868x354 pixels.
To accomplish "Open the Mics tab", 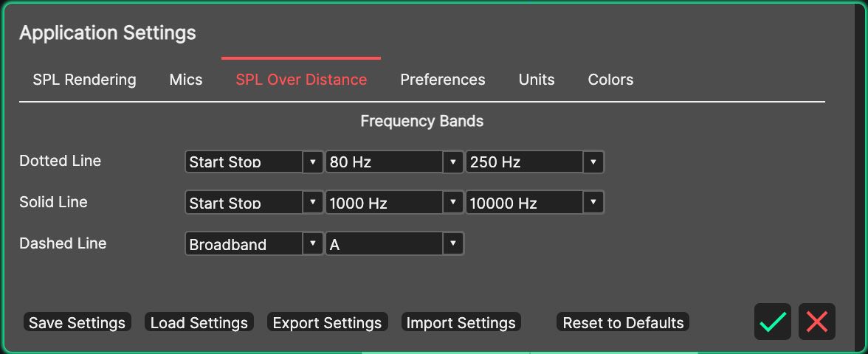I will tap(186, 80).
